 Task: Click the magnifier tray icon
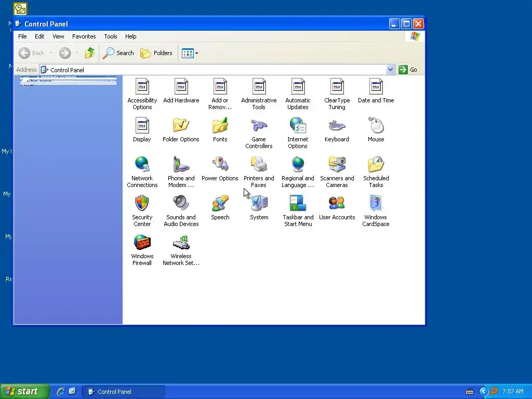(x=494, y=392)
